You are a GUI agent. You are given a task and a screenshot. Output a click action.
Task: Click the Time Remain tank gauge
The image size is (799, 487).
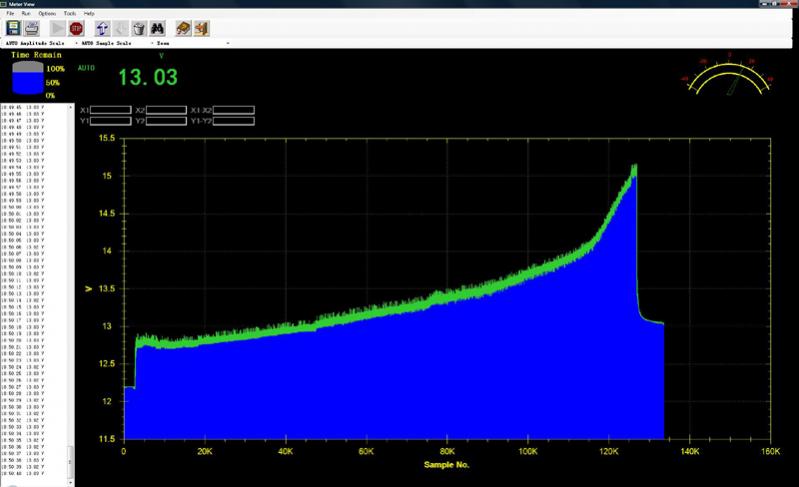pos(28,78)
